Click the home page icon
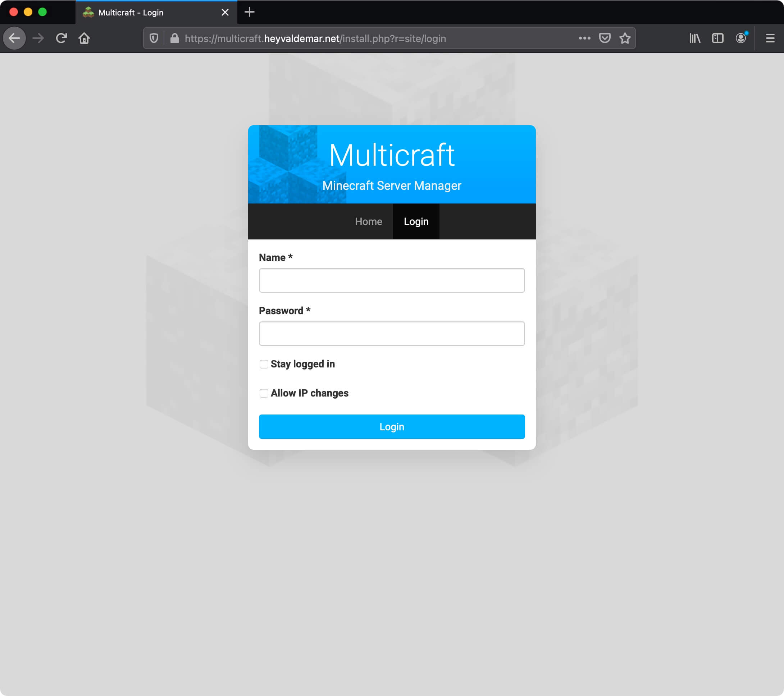The height and width of the screenshot is (696, 784). click(83, 38)
